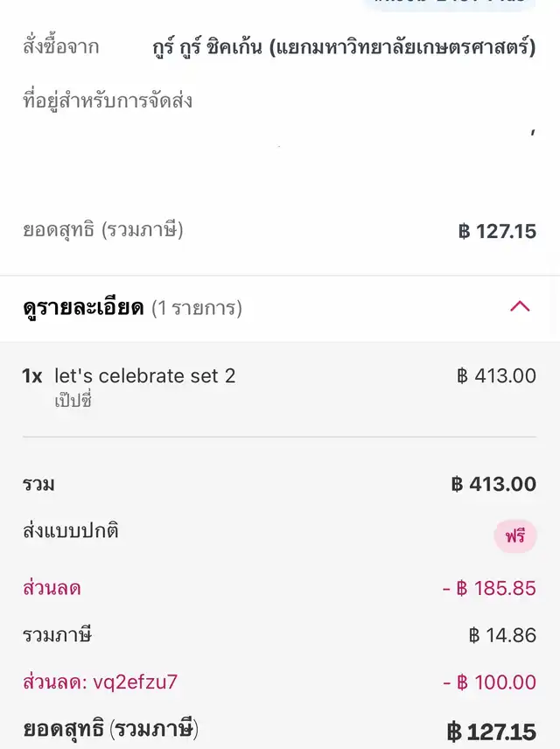Click the ที่อยู่สำหรับการจัดส่ง delivery address label

tap(108, 101)
